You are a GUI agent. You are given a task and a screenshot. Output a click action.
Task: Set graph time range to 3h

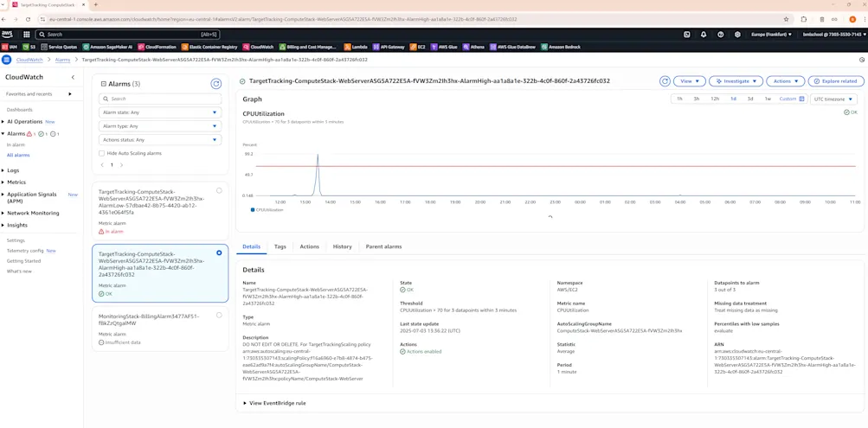tap(697, 99)
